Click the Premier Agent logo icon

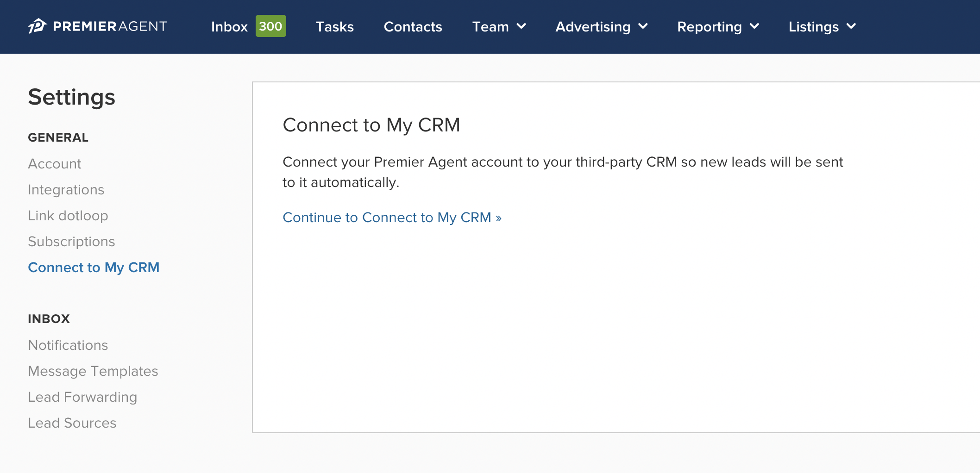[x=38, y=26]
